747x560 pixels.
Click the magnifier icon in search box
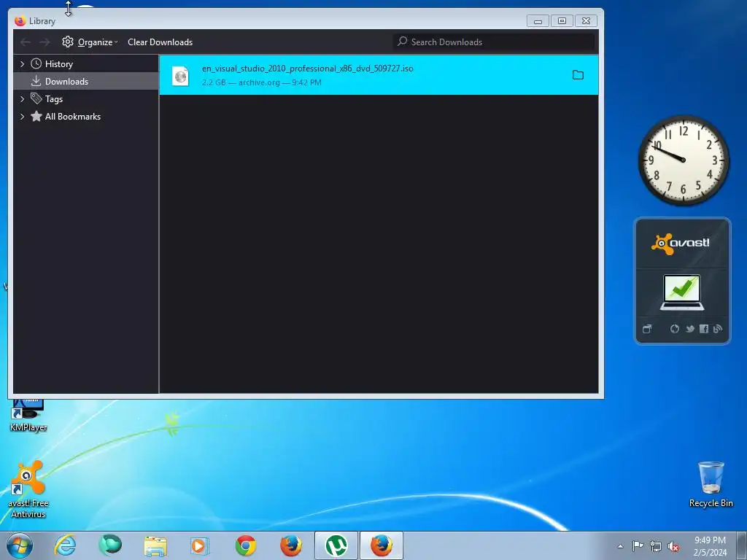click(x=403, y=42)
